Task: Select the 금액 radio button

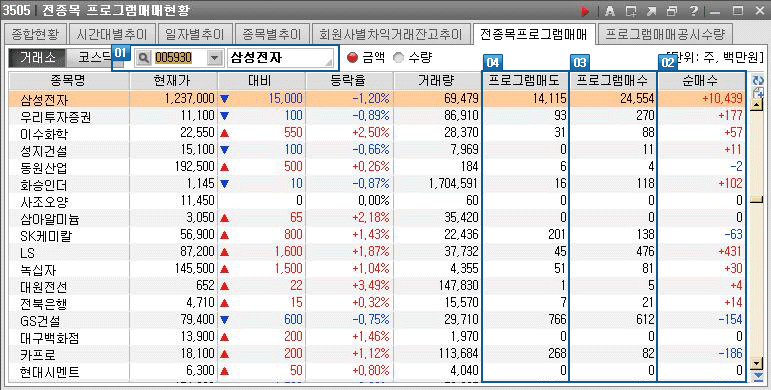Action: pyautogui.click(x=352, y=58)
